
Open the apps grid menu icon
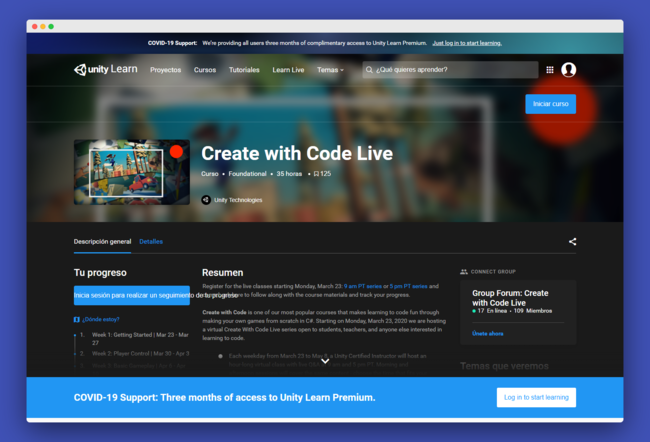pos(550,70)
